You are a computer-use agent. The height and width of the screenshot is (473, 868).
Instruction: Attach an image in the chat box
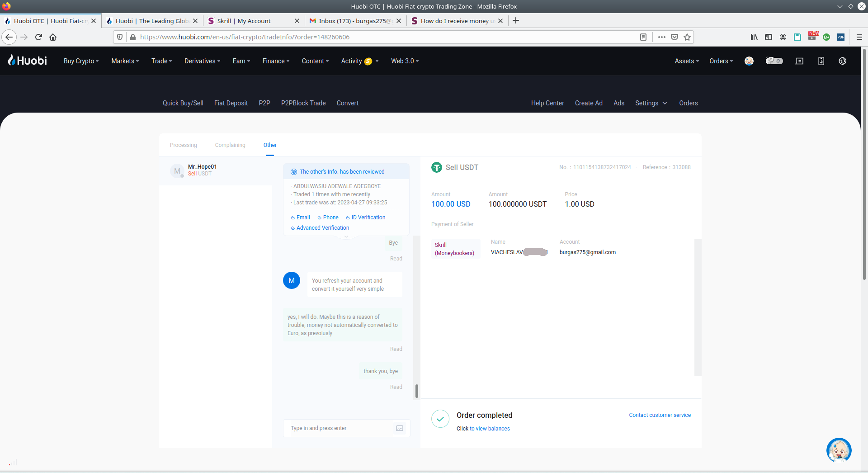pos(400,428)
